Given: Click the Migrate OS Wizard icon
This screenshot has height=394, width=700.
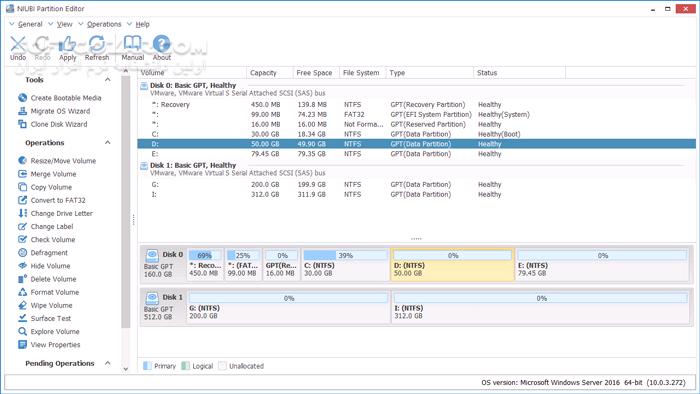Looking at the screenshot, I should [22, 111].
